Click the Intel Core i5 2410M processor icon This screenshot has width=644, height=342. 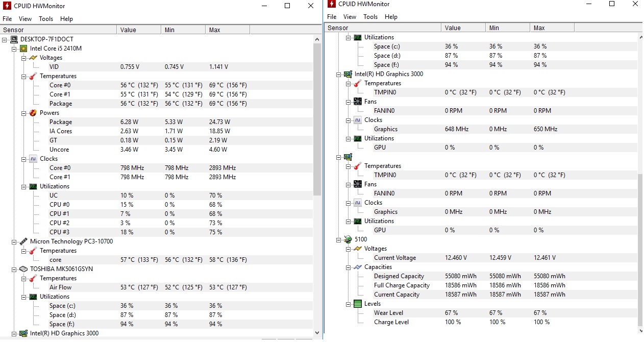tap(23, 48)
